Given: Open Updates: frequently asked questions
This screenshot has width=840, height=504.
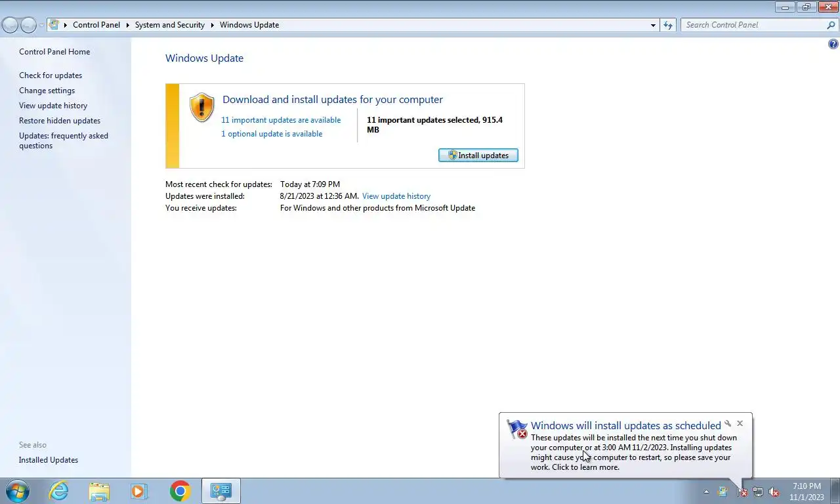Looking at the screenshot, I should coord(64,140).
